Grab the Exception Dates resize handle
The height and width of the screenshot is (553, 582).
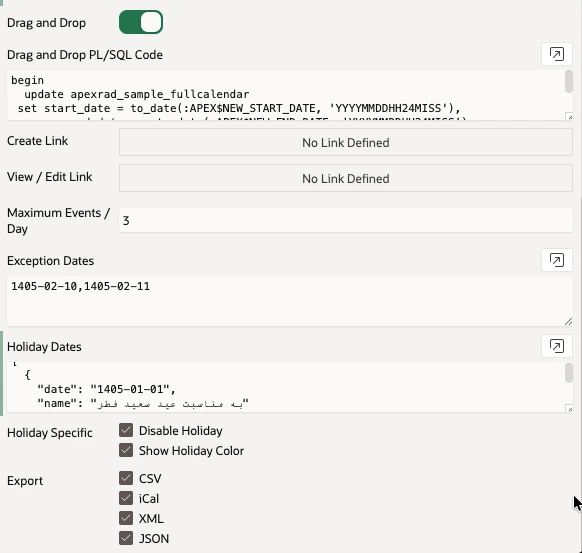point(568,322)
